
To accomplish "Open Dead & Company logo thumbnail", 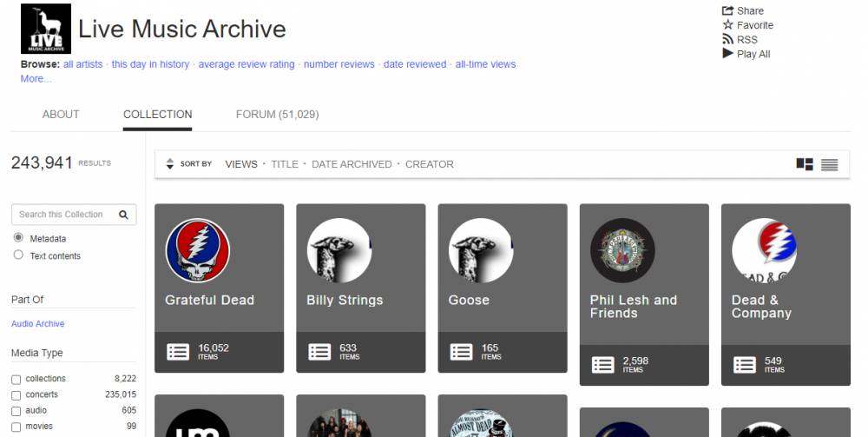I will (765, 250).
